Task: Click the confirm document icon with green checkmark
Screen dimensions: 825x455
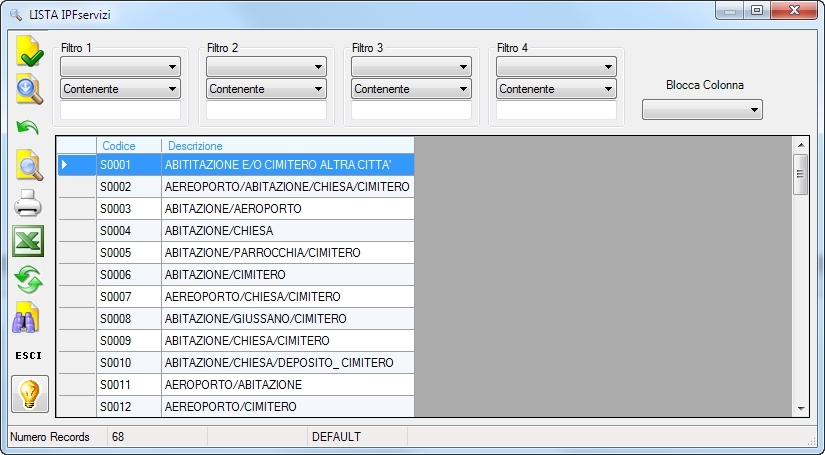Action: (x=29, y=52)
